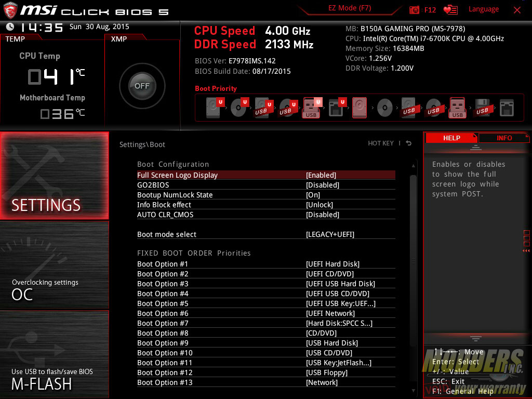Image resolution: width=532 pixels, height=399 pixels.
Task: Open the favorites heart icon
Action: (450, 10)
